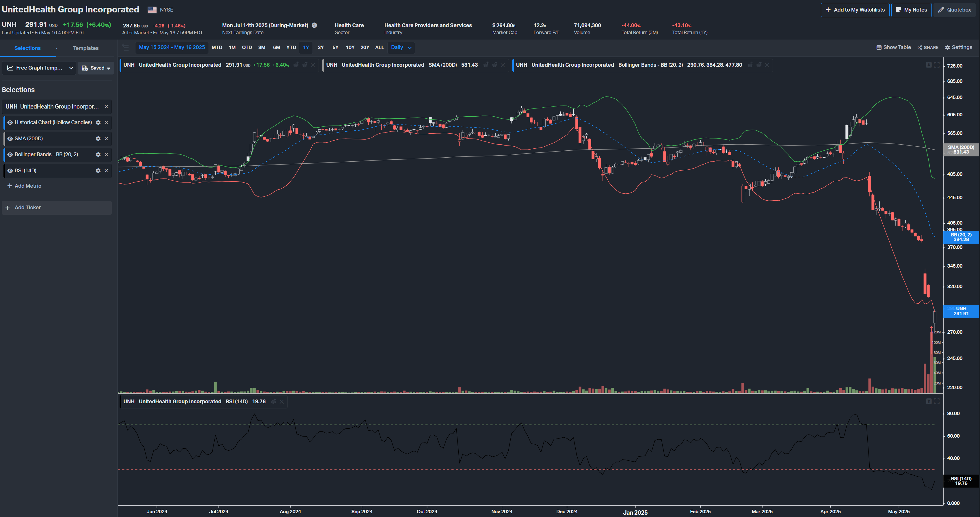Close the UNH price legend chip
This screenshot has height=517, width=980.
[x=313, y=65]
